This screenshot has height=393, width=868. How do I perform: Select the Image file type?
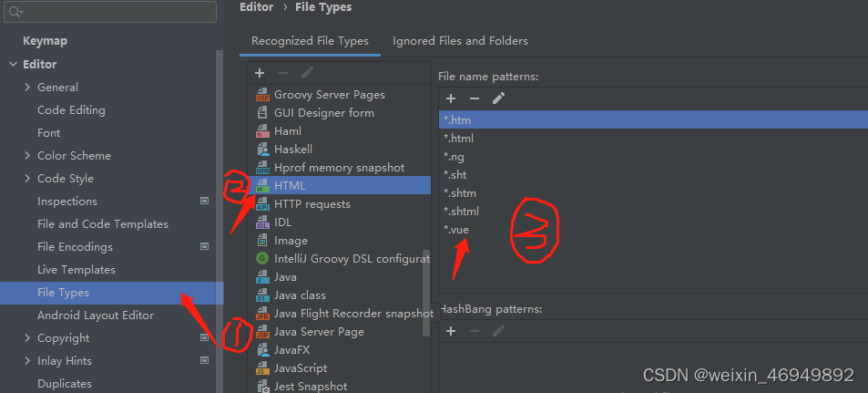point(340,241)
